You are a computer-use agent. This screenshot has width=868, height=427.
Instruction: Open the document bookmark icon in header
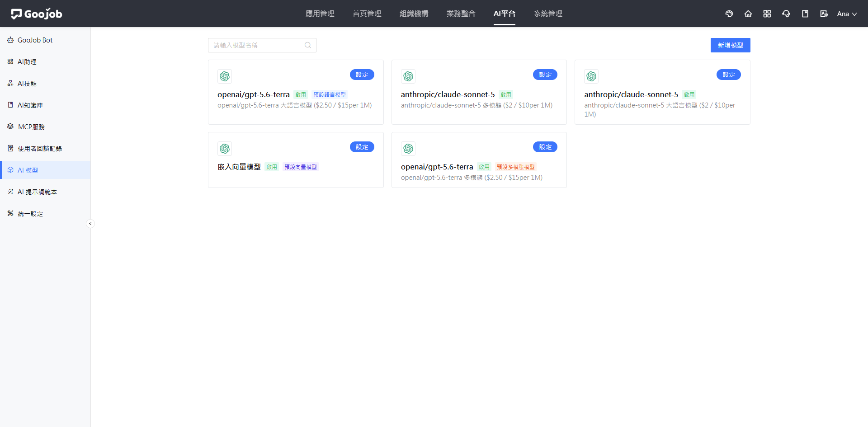(x=805, y=14)
